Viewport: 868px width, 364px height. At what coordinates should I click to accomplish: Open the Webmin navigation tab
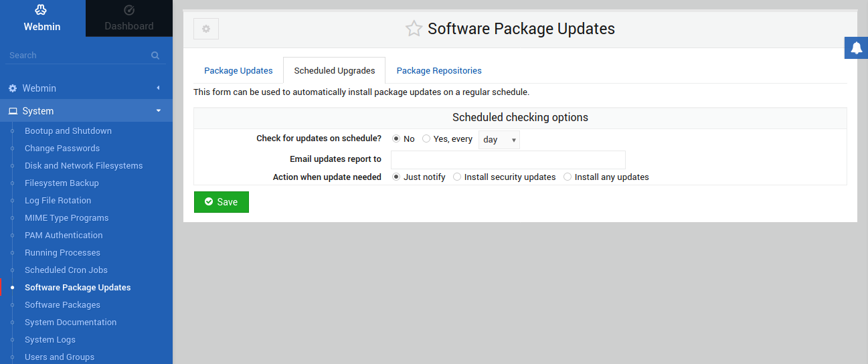[x=42, y=18]
